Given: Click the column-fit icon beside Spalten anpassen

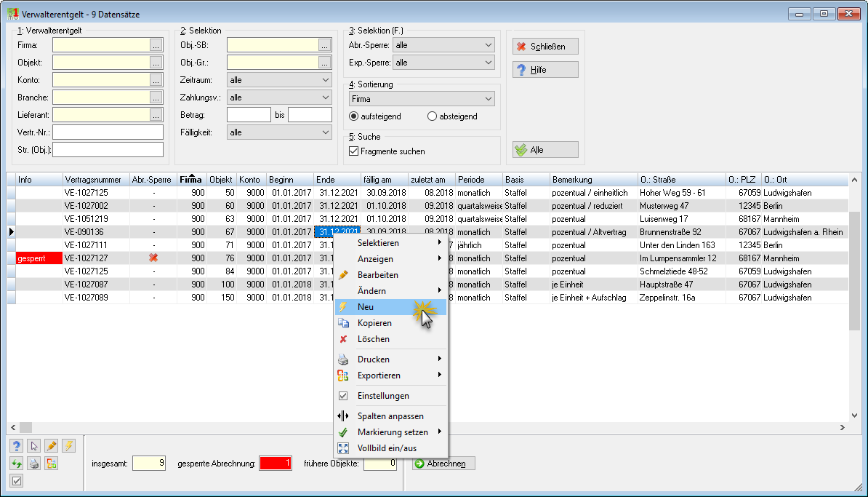Looking at the screenshot, I should coord(343,416).
